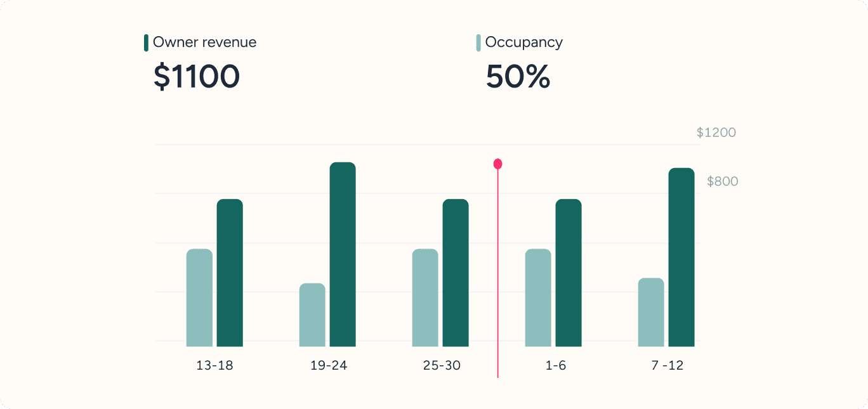
Task: Click the 50% occupancy value
Action: click(518, 77)
